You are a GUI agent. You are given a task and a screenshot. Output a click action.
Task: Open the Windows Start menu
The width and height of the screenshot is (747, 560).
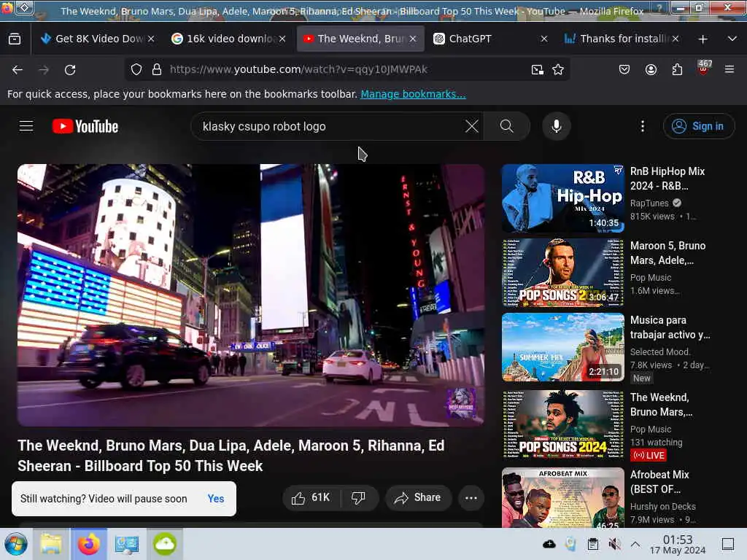point(16,544)
